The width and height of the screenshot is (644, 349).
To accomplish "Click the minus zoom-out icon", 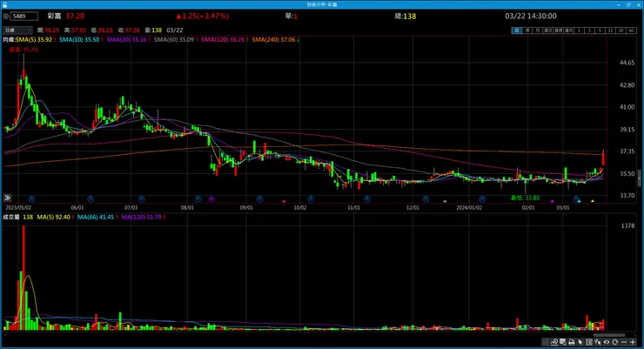I will point(624,342).
